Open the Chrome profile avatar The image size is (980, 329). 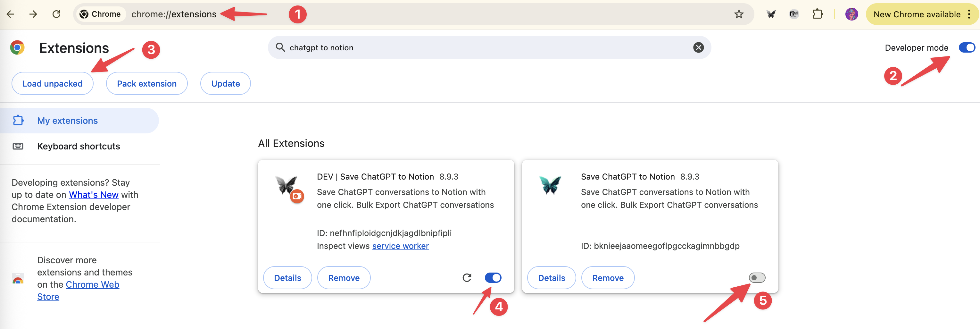(852, 14)
